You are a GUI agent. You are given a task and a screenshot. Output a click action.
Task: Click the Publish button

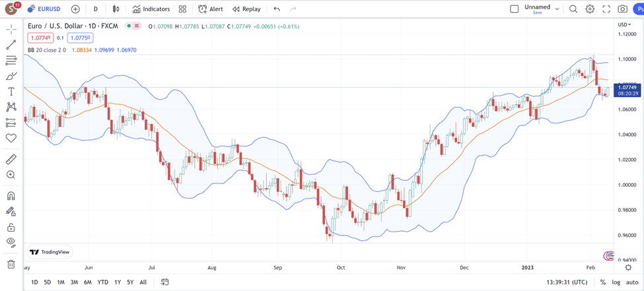(x=638, y=9)
